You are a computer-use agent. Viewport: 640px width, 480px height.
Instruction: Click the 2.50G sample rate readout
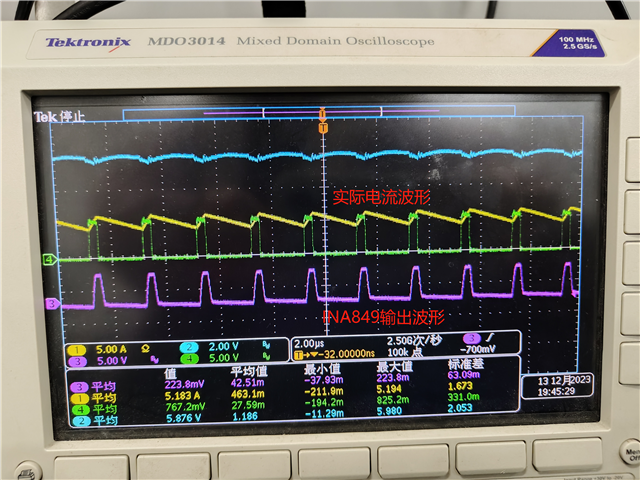[414, 341]
